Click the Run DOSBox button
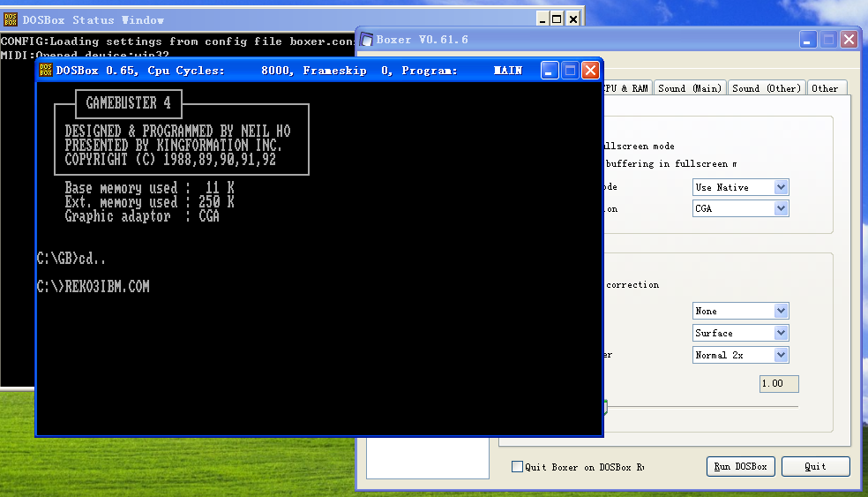868x497 pixels. click(740, 466)
